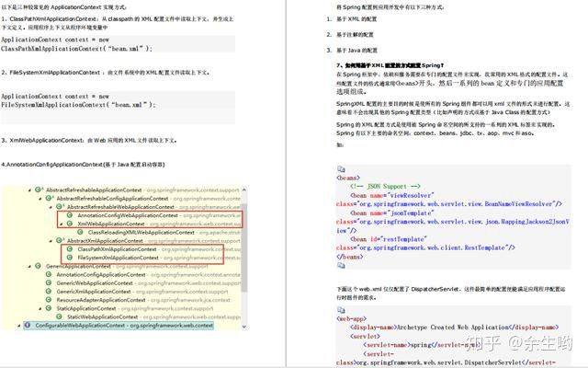Select the GenericApplicationContext label
This screenshot has height=368, width=588.
point(78,266)
